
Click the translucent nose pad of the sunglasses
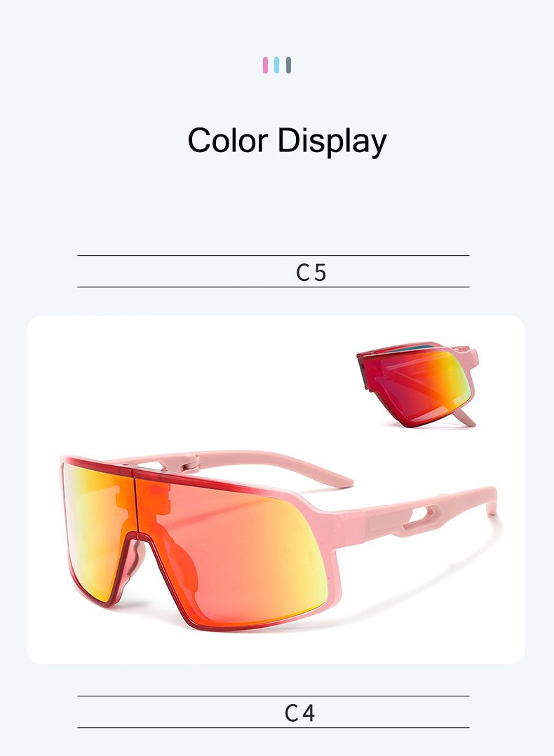(x=134, y=562)
